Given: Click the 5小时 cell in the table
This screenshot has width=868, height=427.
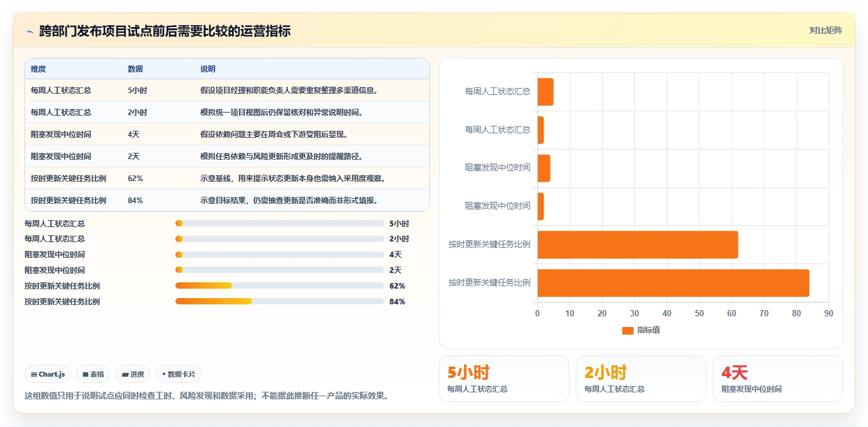Looking at the screenshot, I should coord(137,91).
